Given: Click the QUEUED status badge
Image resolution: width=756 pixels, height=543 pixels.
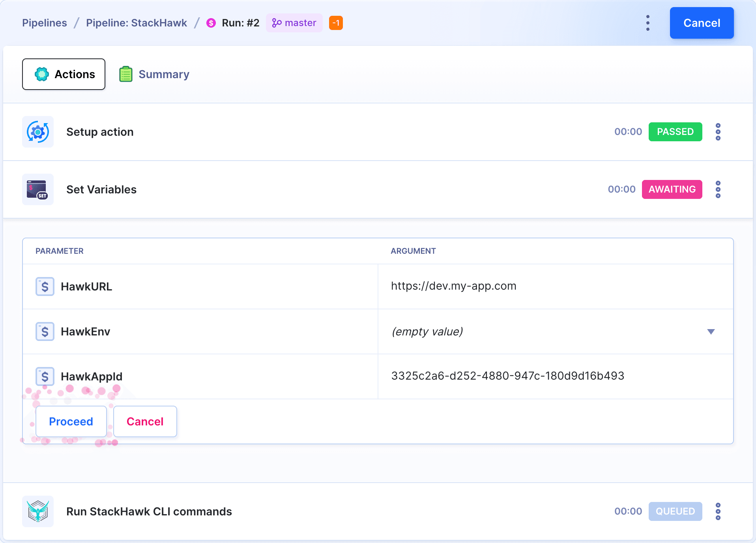Looking at the screenshot, I should click(x=675, y=511).
